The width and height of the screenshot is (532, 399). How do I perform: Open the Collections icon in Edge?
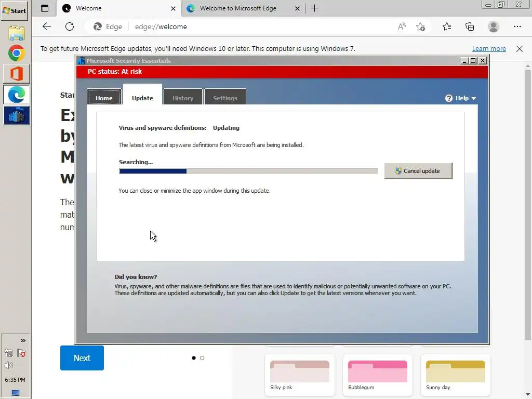pos(470,26)
